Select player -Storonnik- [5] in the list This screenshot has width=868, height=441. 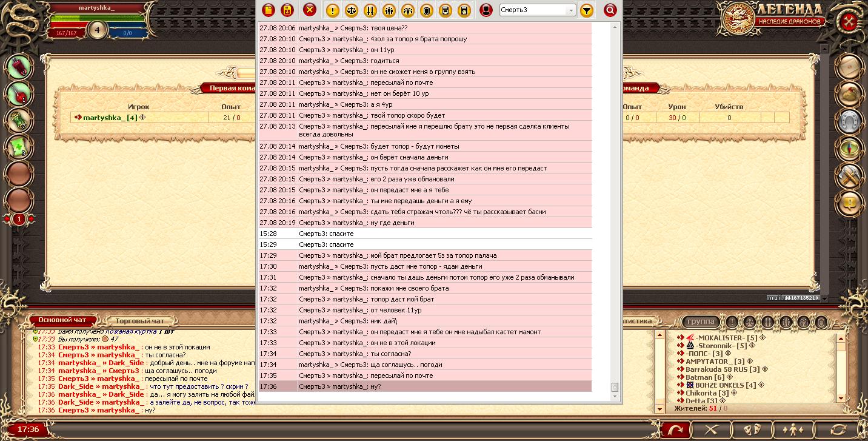coord(721,345)
